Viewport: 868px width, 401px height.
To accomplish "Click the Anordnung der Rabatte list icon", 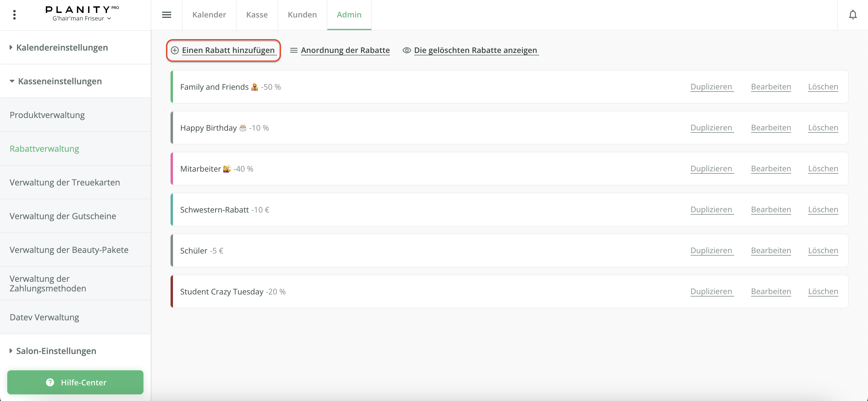I will tap(294, 50).
